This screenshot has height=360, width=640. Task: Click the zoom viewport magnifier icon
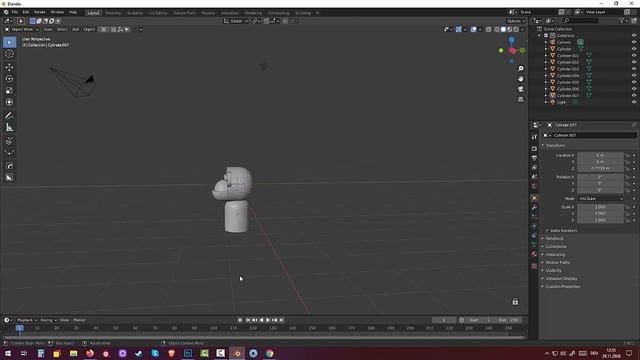pos(520,69)
